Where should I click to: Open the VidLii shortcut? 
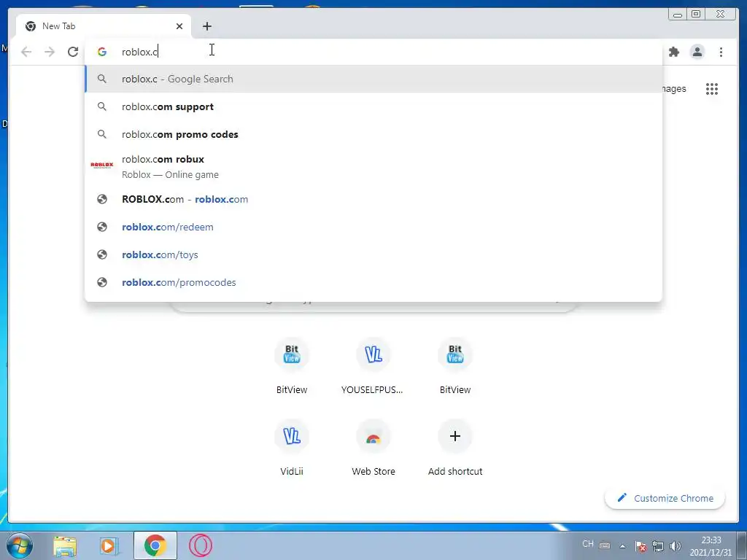coord(292,448)
